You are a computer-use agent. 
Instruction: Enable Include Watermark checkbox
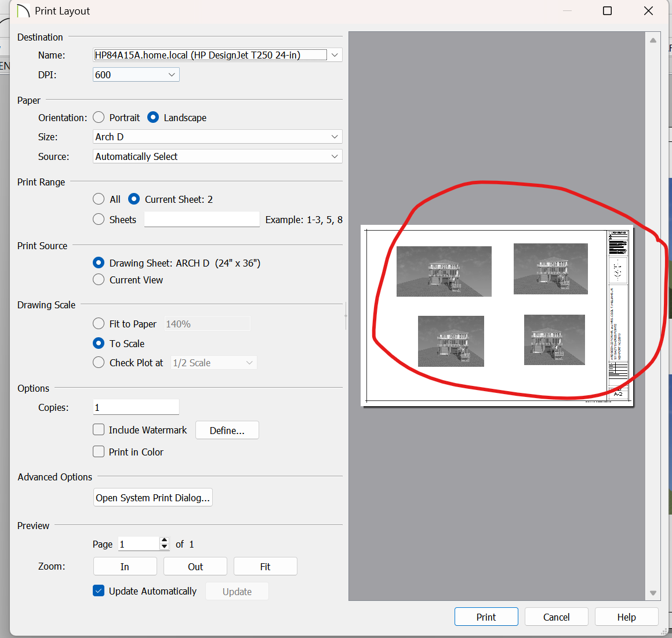pos(99,430)
